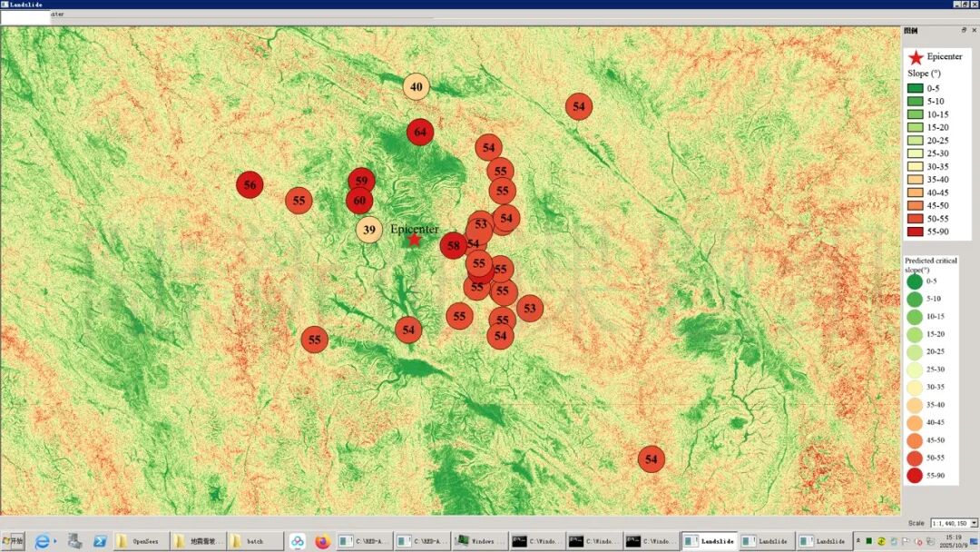980x552 pixels.
Task: Show hidden system tray icons
Action: (x=858, y=541)
